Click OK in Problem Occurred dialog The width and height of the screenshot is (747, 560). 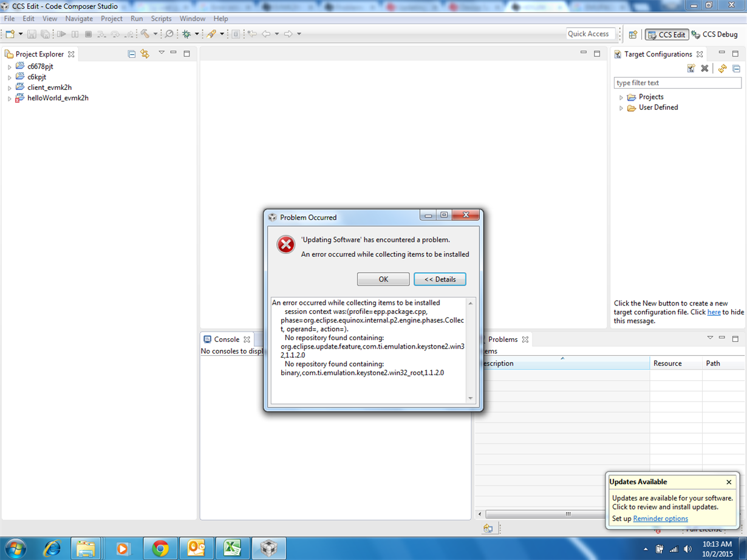[383, 279]
